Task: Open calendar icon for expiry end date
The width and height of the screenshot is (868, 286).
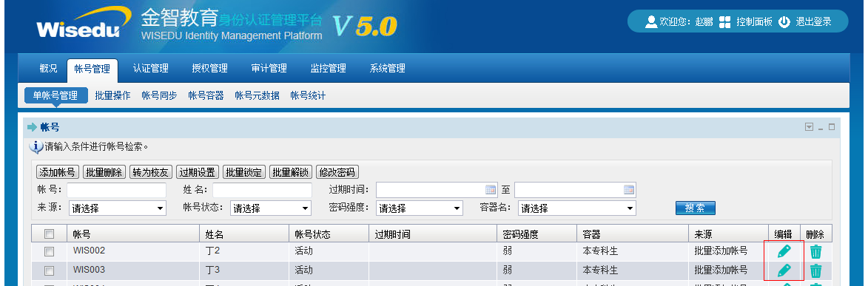Action: pos(629,190)
